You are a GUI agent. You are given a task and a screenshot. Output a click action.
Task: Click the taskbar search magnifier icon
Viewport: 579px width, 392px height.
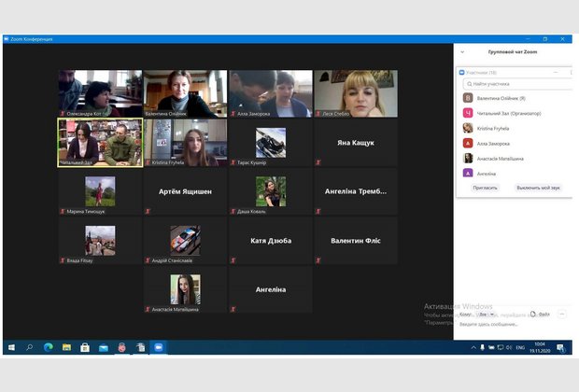pos(29,347)
